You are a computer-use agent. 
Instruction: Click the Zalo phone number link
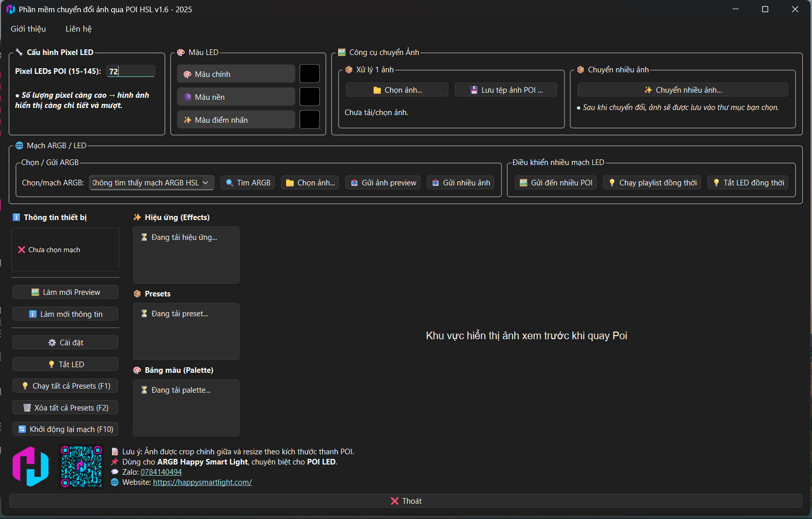tap(161, 472)
